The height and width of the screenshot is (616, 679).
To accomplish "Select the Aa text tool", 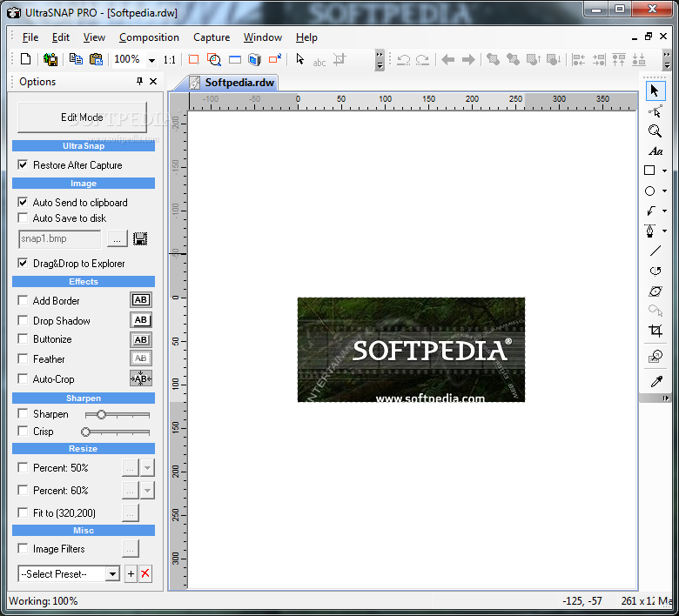I will 655,151.
